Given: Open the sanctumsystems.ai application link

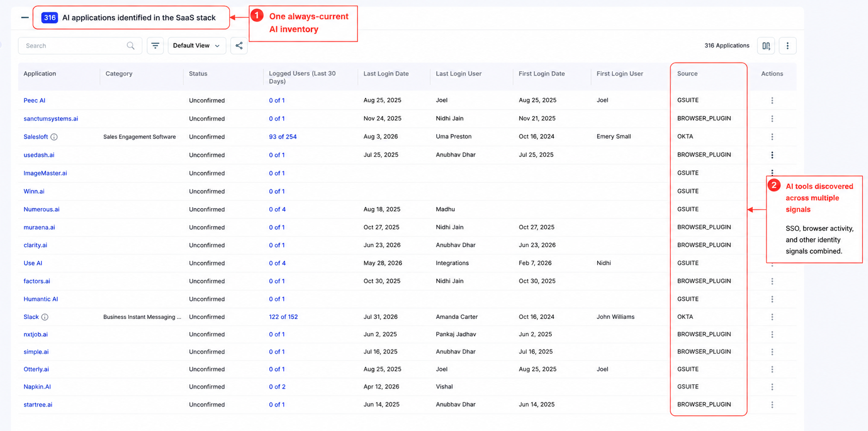Looking at the screenshot, I should pos(51,118).
